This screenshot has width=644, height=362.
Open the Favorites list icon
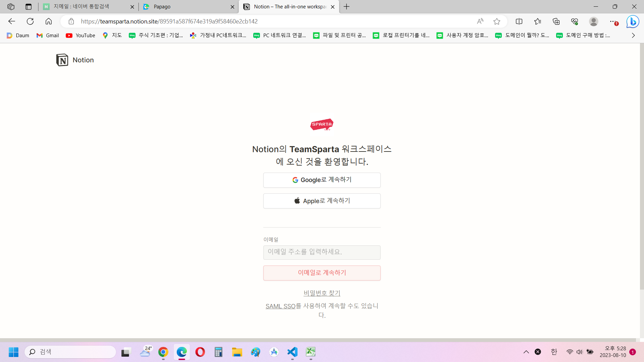538,21
